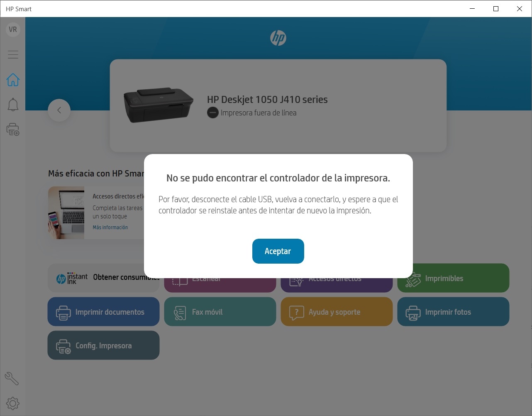Click the HP Deskjet 1050 J410 series name
Viewport: 532px width, 416px height.
(x=267, y=100)
